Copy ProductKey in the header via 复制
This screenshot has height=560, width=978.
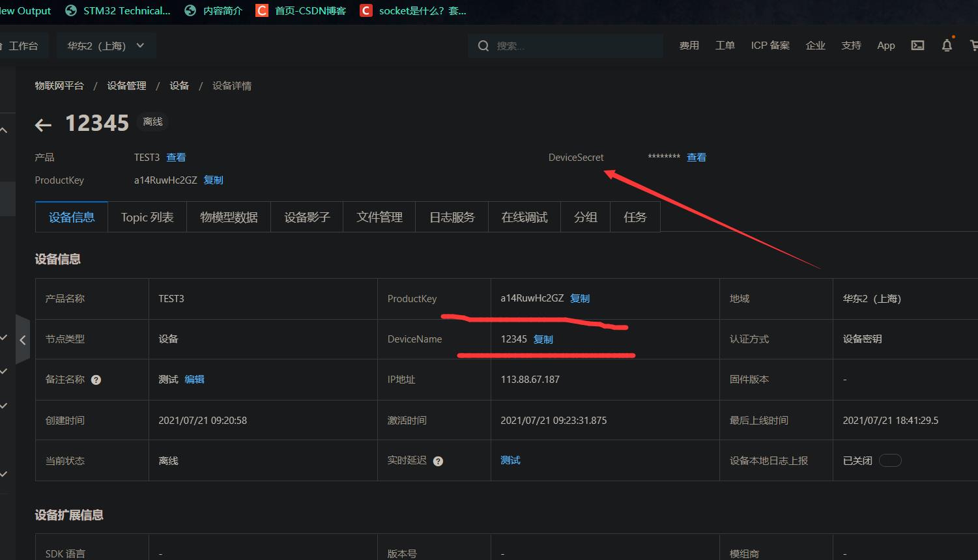[x=214, y=180]
